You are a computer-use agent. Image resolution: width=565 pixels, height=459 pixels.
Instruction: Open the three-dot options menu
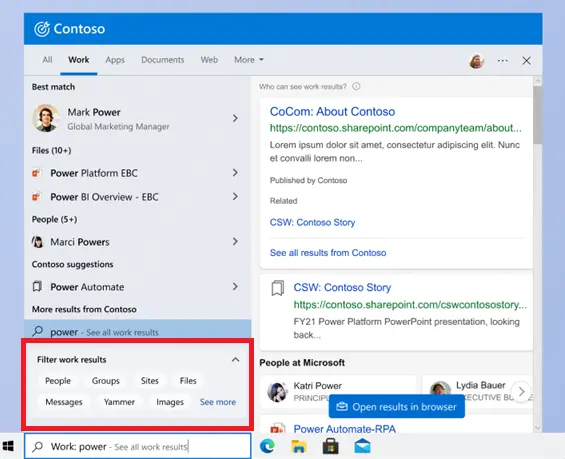pos(503,61)
